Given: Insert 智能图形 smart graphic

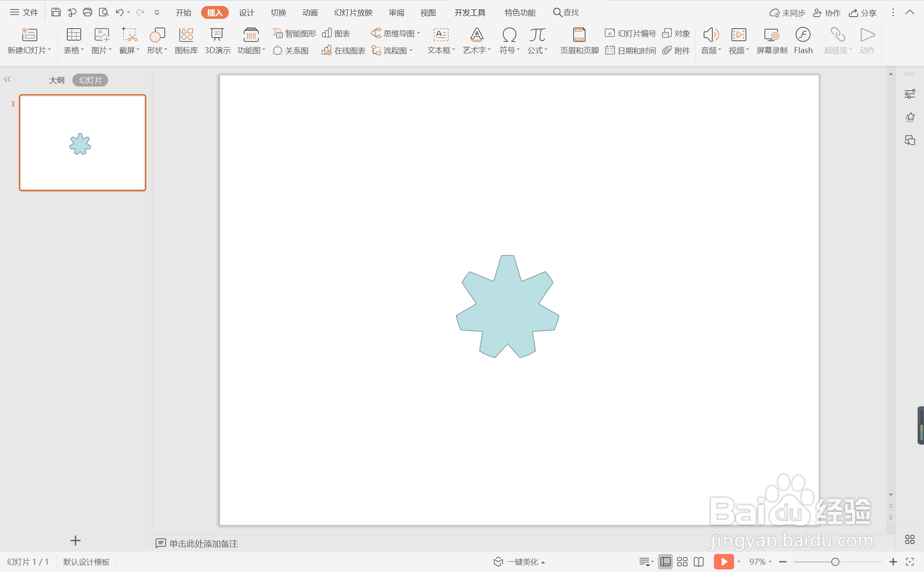Looking at the screenshot, I should 294,33.
